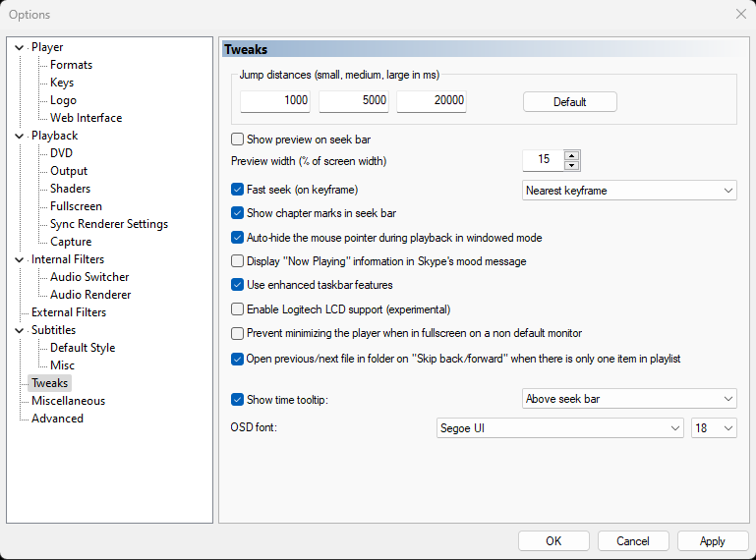Click the large jump distance field 20000
This screenshot has height=560, width=756.
pyautogui.click(x=432, y=101)
